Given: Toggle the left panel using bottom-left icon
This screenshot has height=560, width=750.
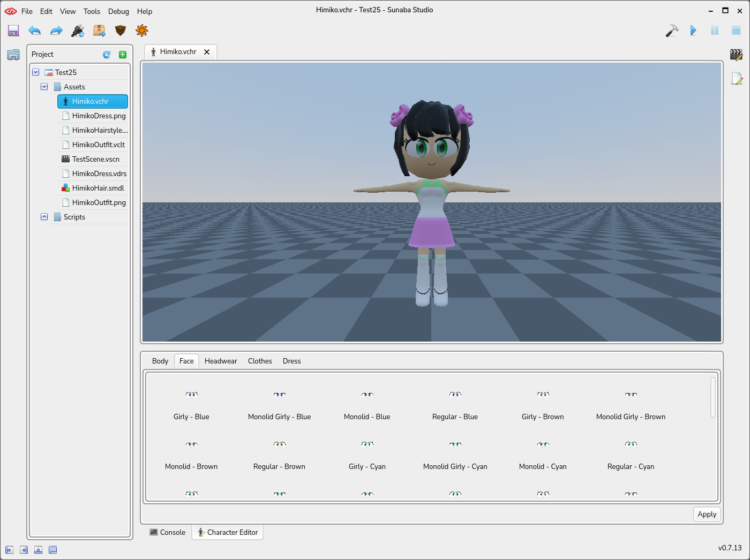Looking at the screenshot, I should tap(9, 550).
